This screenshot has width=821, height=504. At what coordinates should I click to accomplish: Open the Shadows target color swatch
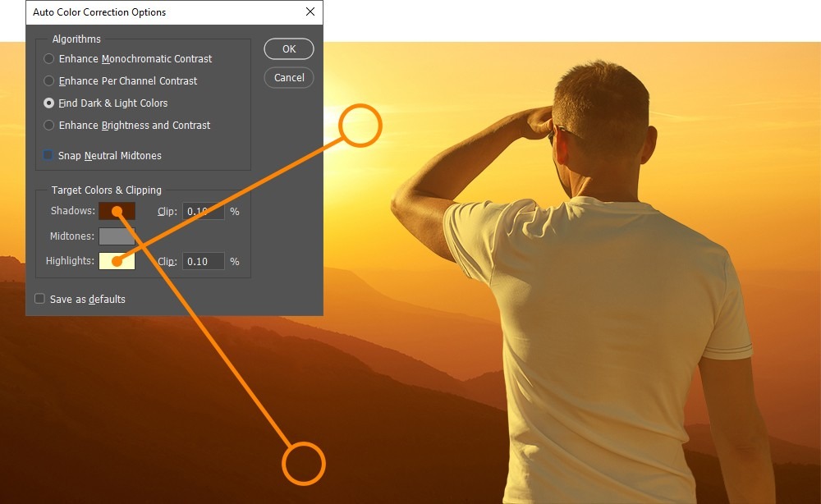tap(117, 211)
